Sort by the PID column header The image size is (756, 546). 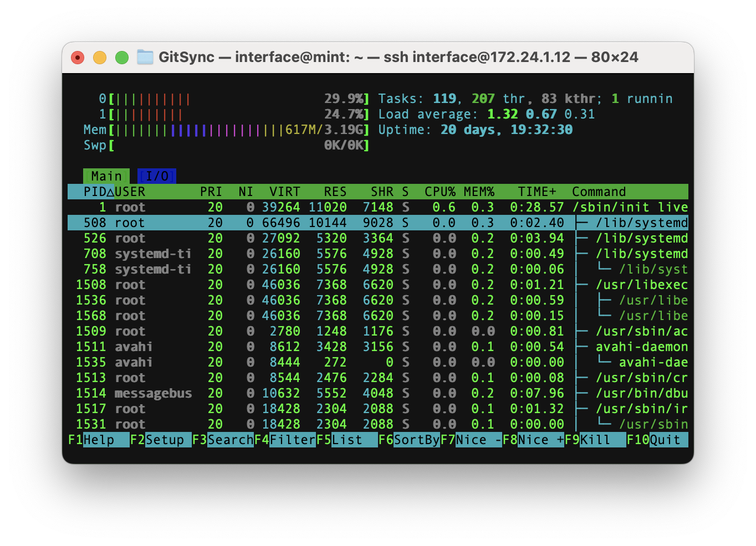[95, 192]
